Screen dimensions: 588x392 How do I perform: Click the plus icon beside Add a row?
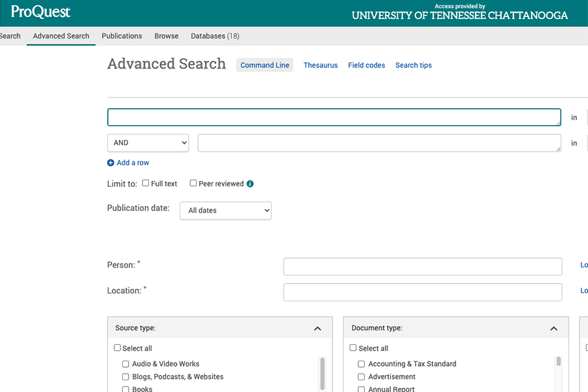click(110, 163)
